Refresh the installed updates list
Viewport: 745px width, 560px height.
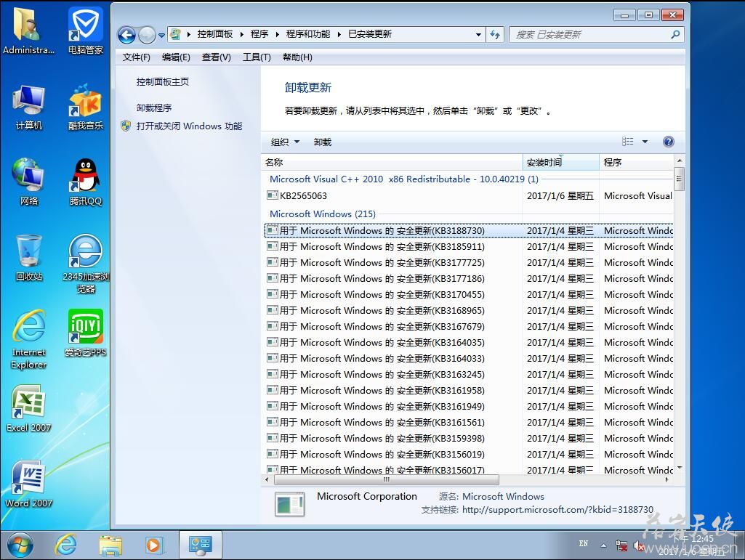495,35
